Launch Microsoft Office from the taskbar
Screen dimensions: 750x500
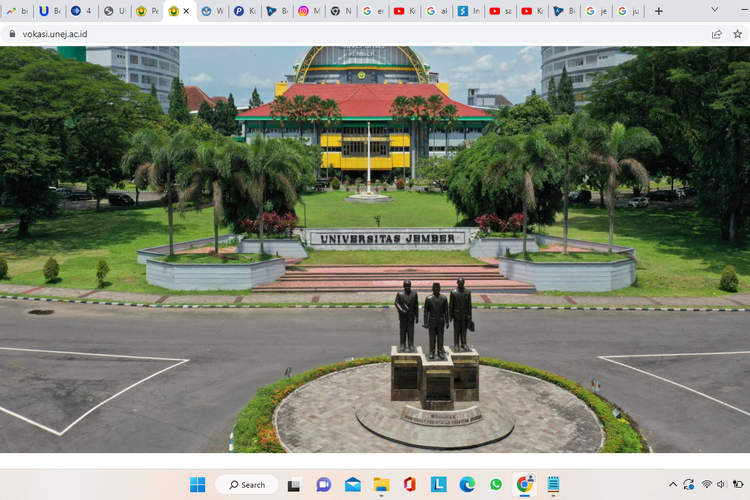410,485
